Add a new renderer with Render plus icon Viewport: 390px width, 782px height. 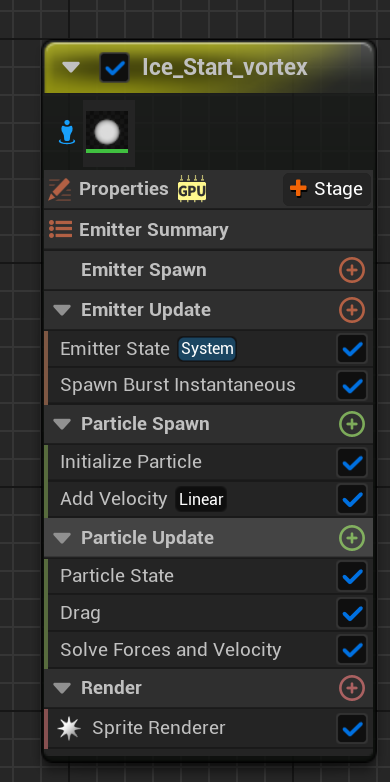click(352, 688)
